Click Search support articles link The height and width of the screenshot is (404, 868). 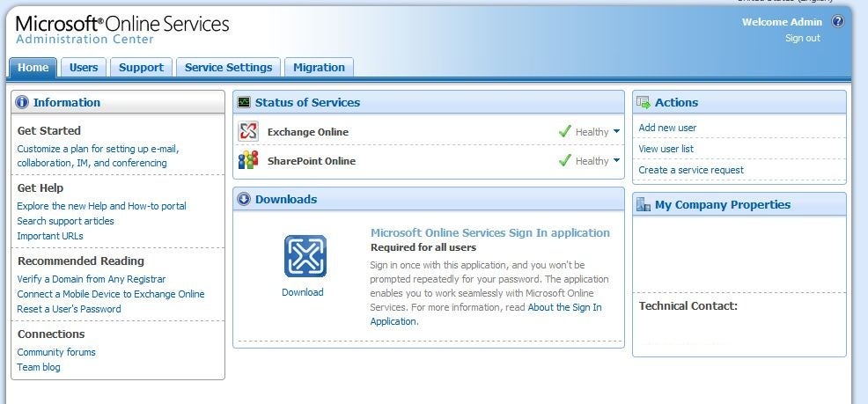[65, 221]
